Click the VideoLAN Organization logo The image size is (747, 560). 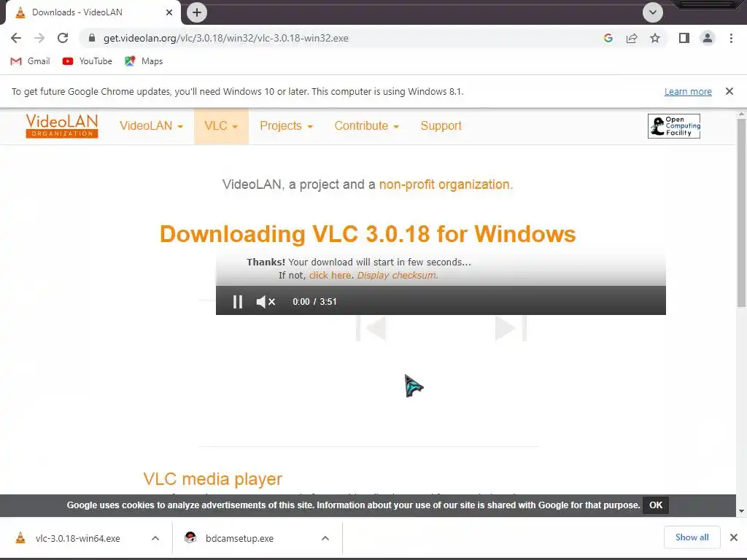click(x=62, y=126)
